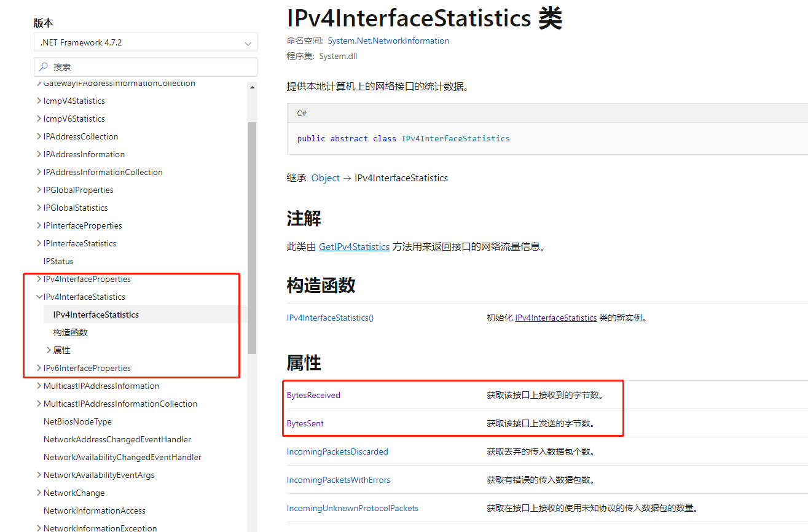Viewport: 808px width, 532px height.
Task: Click description '获取该接口上发送的字节数。'
Action: (542, 423)
